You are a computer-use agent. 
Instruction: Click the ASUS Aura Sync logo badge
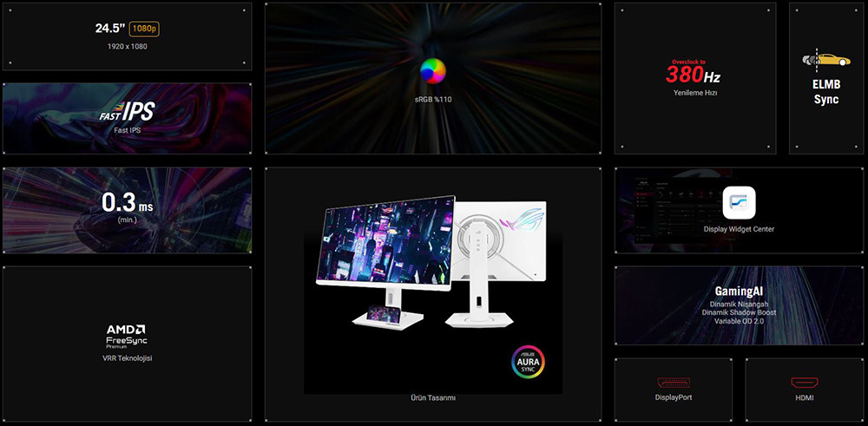pos(528,361)
